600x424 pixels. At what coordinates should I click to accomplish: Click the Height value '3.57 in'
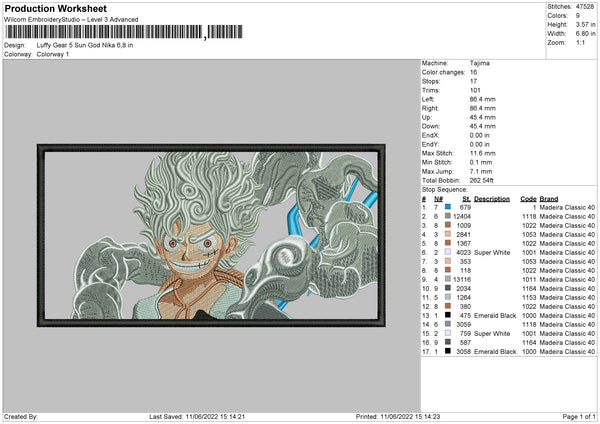point(585,24)
